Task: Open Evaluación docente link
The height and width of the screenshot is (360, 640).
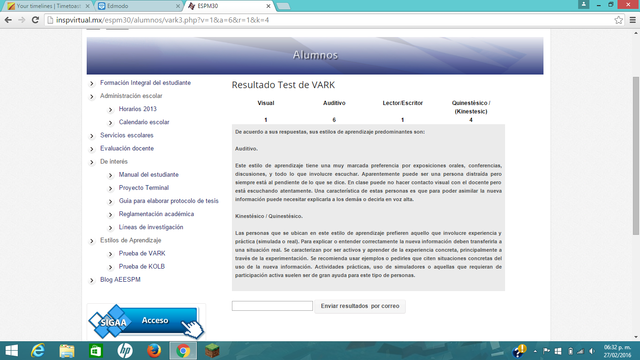Action: click(127, 148)
